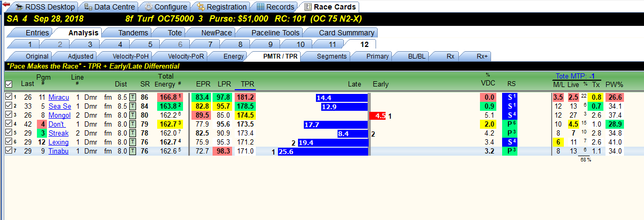Click the turf T icon in Miracu row
Screen dimensions: 644x220
point(132,98)
